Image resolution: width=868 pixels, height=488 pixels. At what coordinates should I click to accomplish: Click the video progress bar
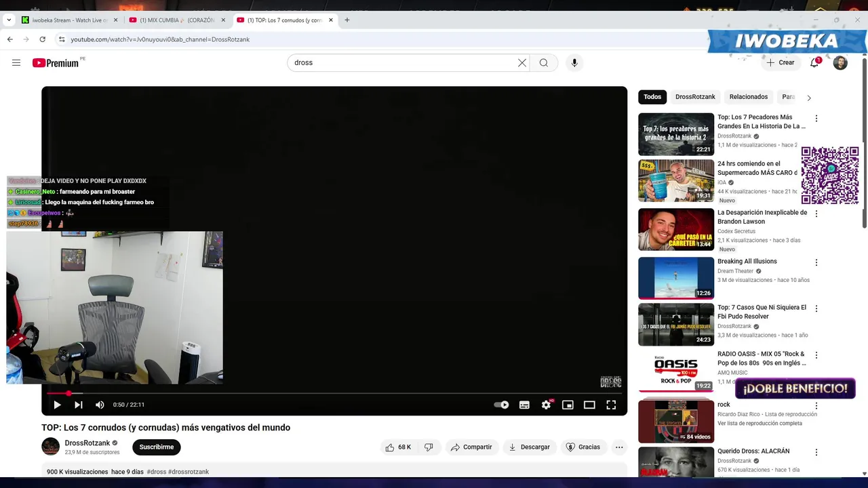pyautogui.click(x=334, y=393)
